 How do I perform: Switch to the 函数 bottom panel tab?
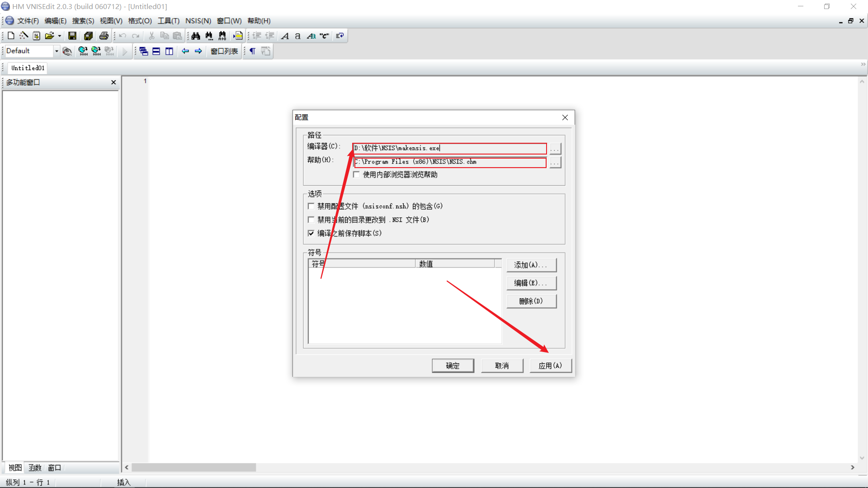coord(35,468)
